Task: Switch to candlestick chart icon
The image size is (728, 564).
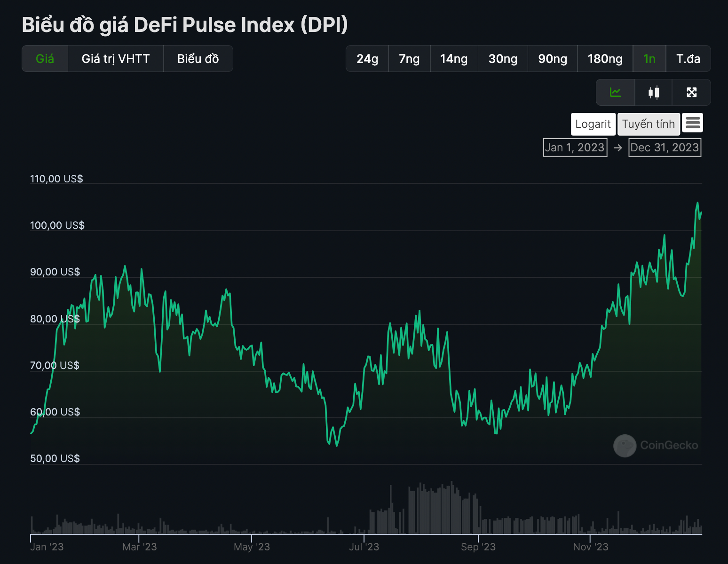Action: [x=654, y=93]
